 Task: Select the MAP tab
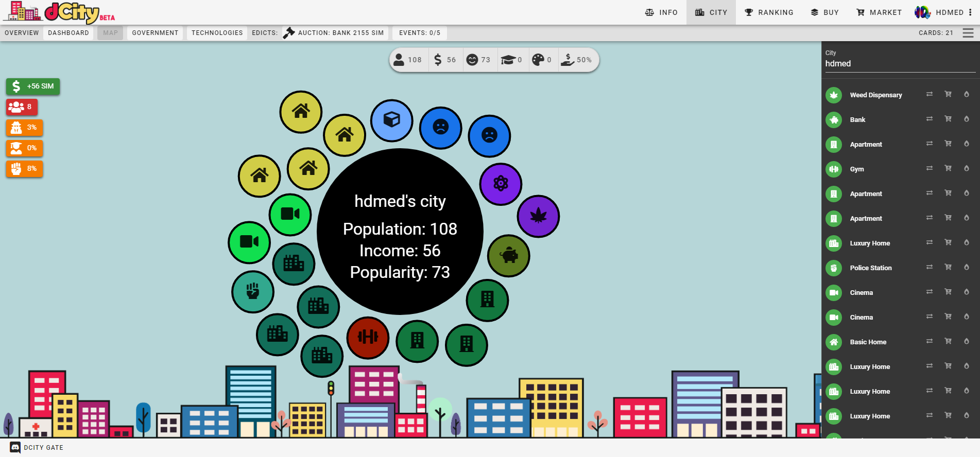(110, 33)
